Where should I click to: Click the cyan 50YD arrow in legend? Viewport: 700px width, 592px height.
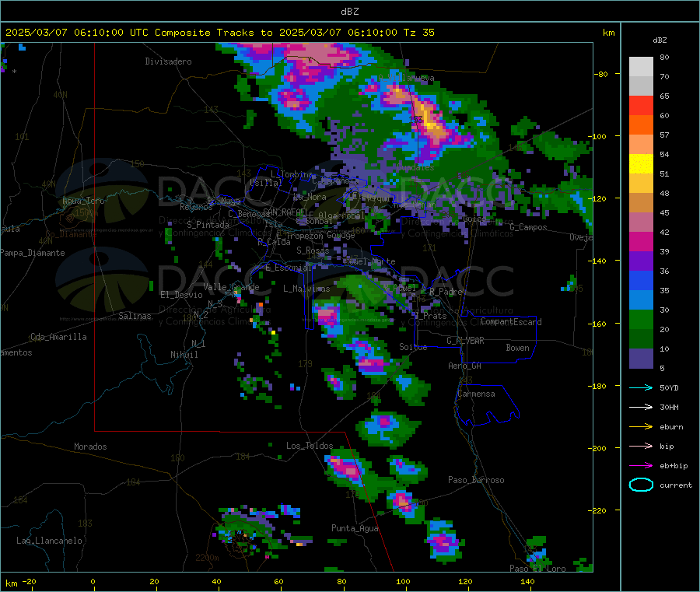point(641,387)
